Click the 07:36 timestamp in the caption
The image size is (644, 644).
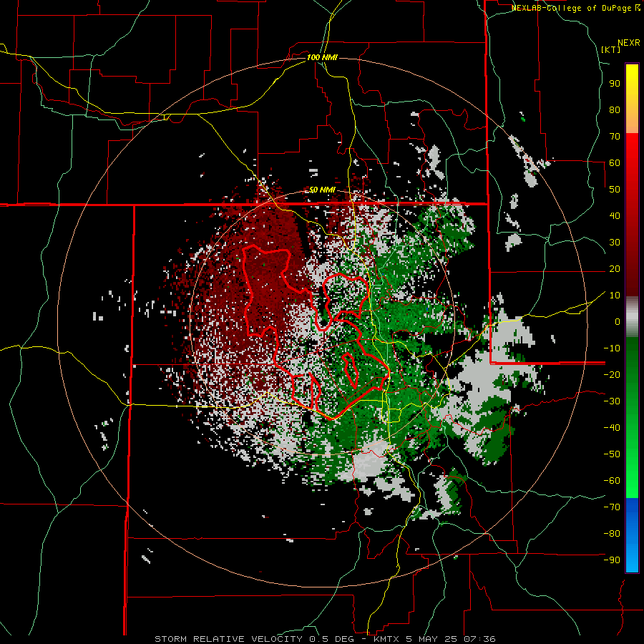click(479, 639)
